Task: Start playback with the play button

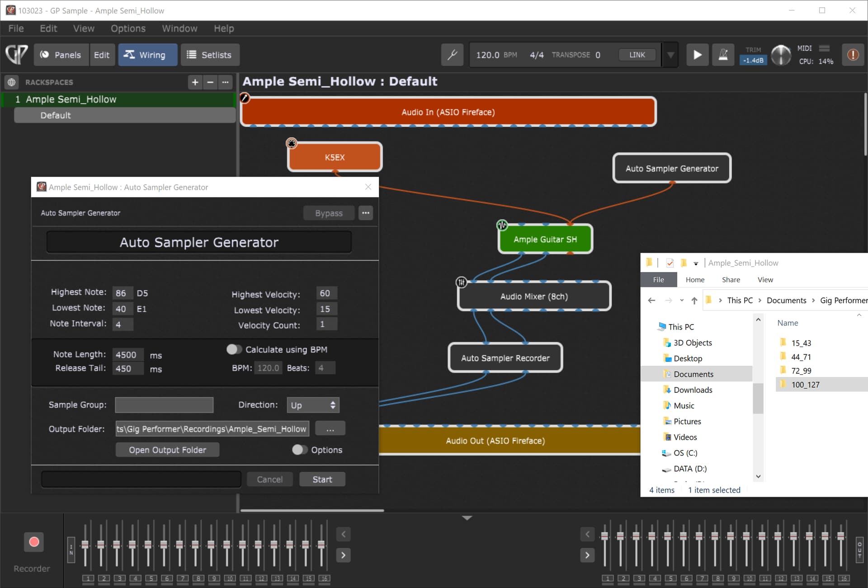Action: click(698, 55)
